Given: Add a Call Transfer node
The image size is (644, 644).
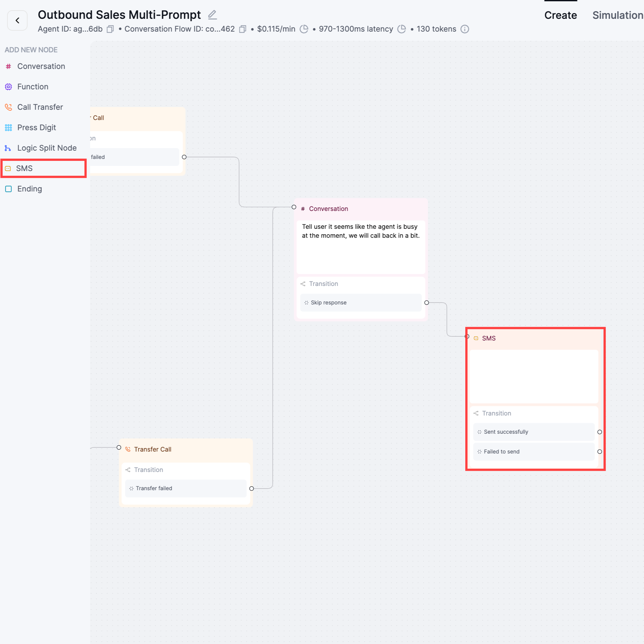Looking at the screenshot, I should point(40,107).
